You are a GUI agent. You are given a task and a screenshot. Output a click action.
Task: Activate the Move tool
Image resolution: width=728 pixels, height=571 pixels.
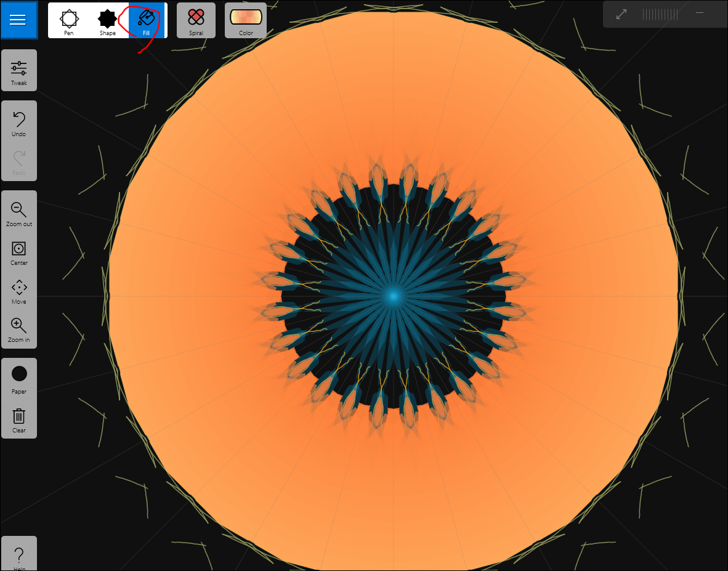tap(19, 291)
